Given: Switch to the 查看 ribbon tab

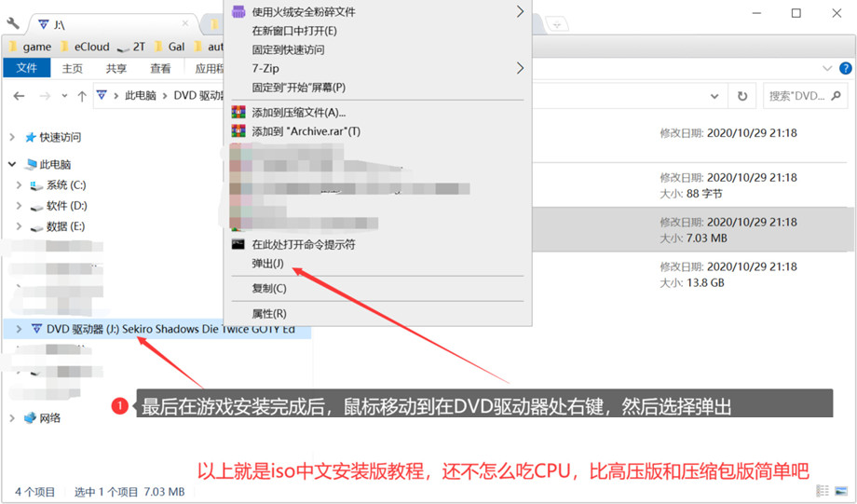Looking at the screenshot, I should tap(160, 69).
